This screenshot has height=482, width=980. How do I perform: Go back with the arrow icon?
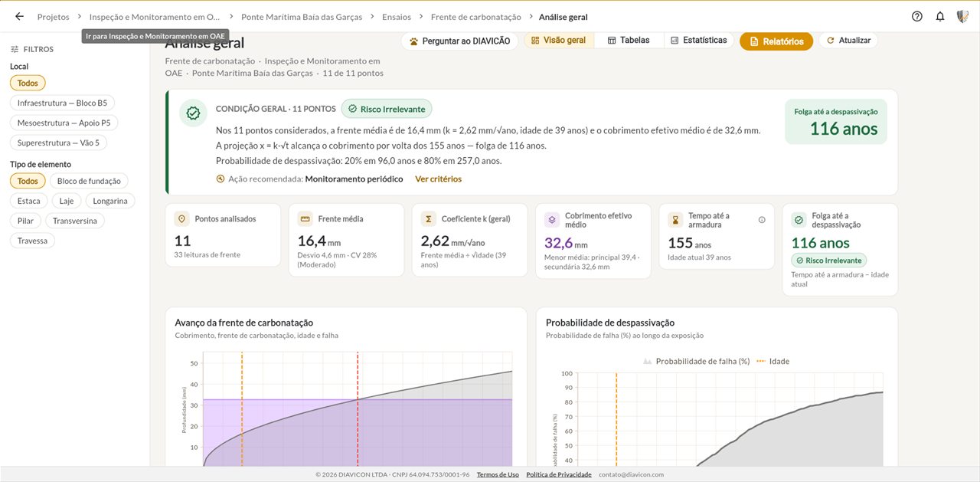(19, 16)
